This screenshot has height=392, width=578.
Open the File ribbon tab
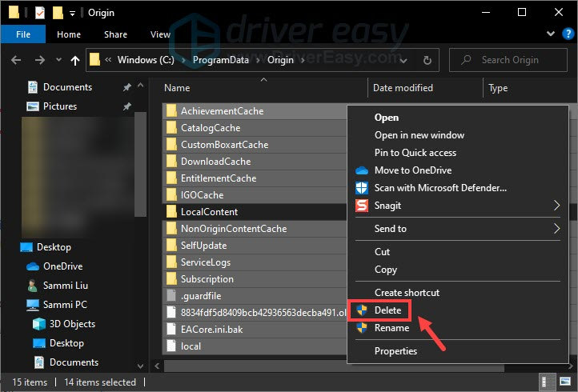click(23, 34)
